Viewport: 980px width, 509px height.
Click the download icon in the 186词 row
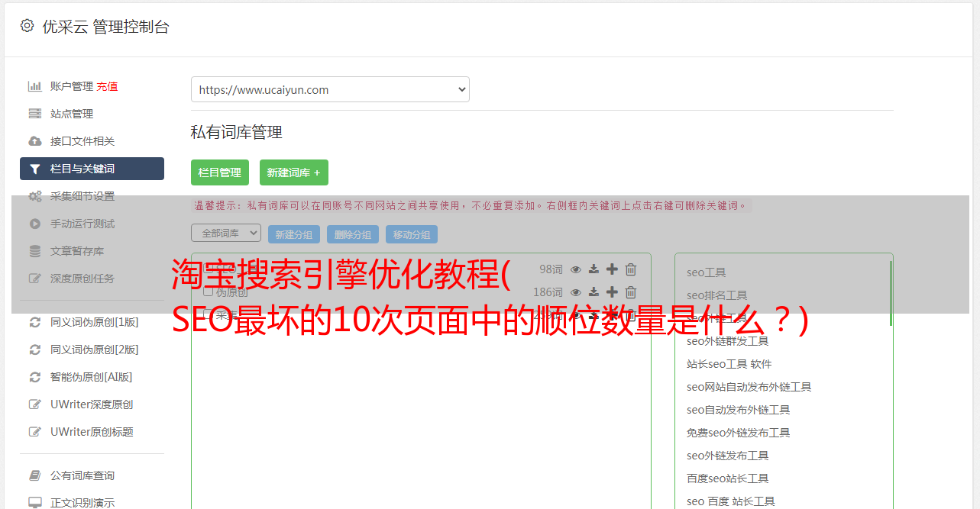coord(593,292)
